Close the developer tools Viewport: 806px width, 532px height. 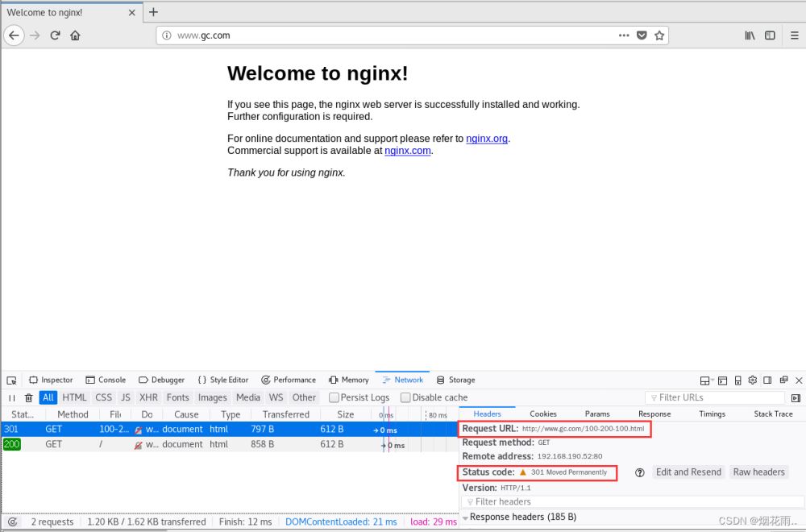pos(799,380)
